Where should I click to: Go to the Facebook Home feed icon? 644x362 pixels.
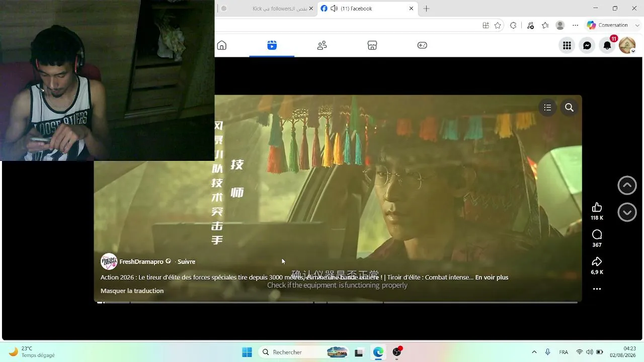[221, 46]
